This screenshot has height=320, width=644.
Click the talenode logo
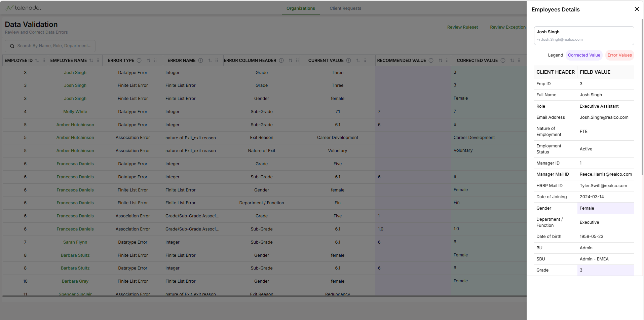pos(23,8)
